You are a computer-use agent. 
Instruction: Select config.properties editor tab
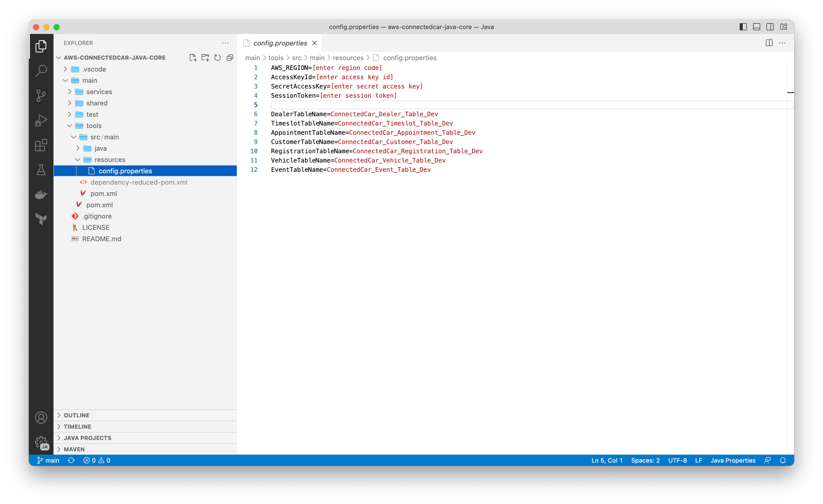coord(280,43)
